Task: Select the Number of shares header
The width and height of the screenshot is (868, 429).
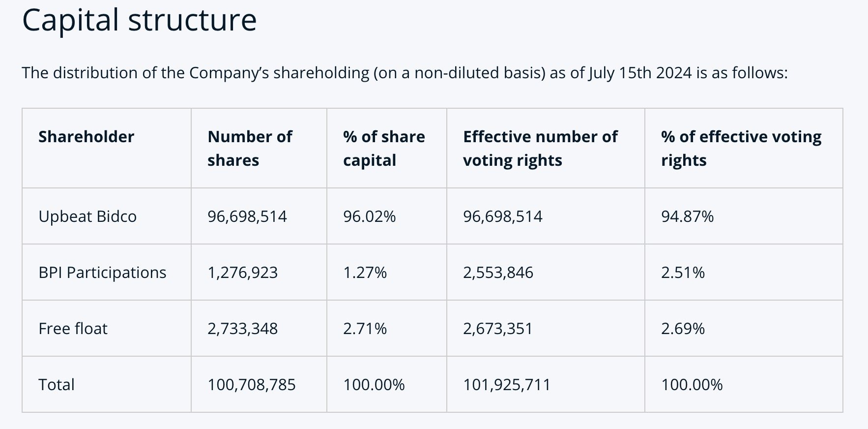Action: (x=250, y=148)
